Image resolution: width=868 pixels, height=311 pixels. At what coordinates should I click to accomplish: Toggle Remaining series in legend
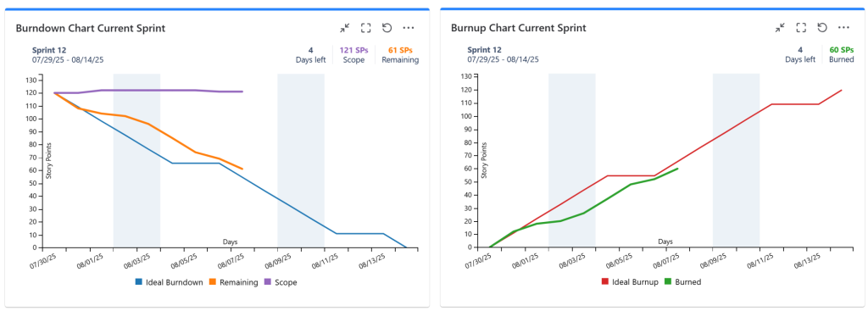pos(233,282)
